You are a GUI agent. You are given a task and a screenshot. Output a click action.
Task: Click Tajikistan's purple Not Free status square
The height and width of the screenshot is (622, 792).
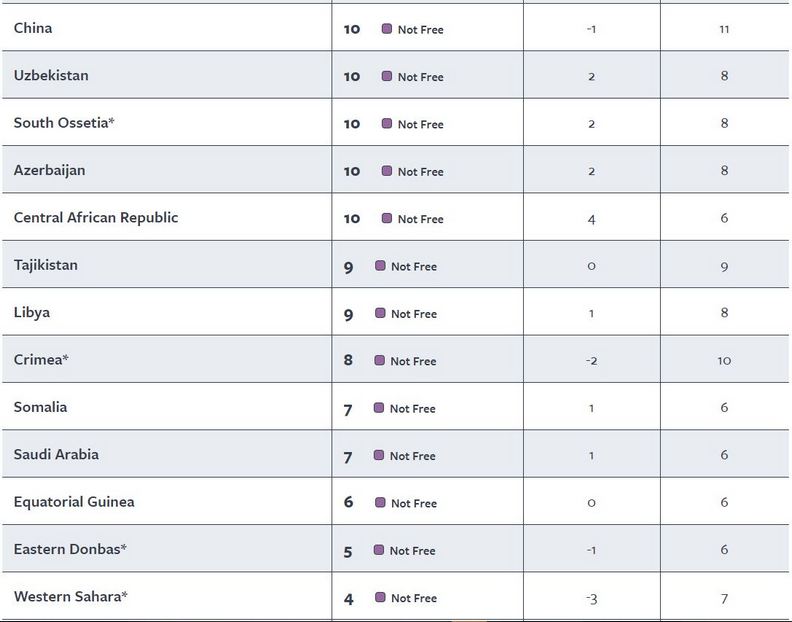click(x=380, y=265)
